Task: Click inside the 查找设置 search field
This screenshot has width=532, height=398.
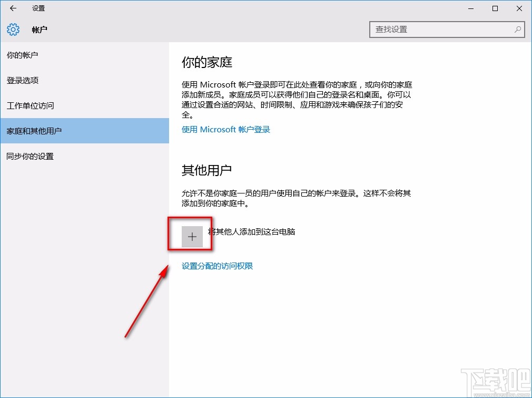Action: click(442, 30)
